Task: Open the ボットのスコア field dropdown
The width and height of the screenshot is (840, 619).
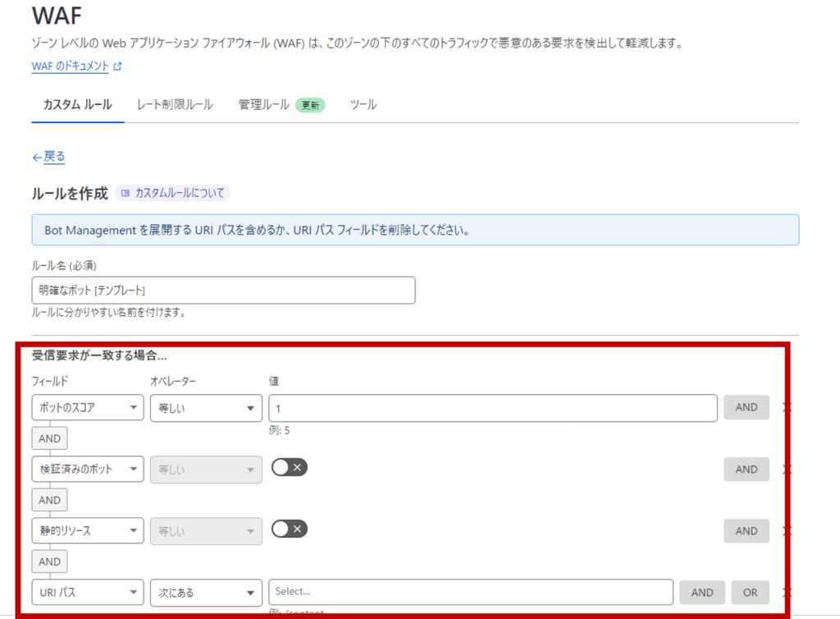Action: 88,408
